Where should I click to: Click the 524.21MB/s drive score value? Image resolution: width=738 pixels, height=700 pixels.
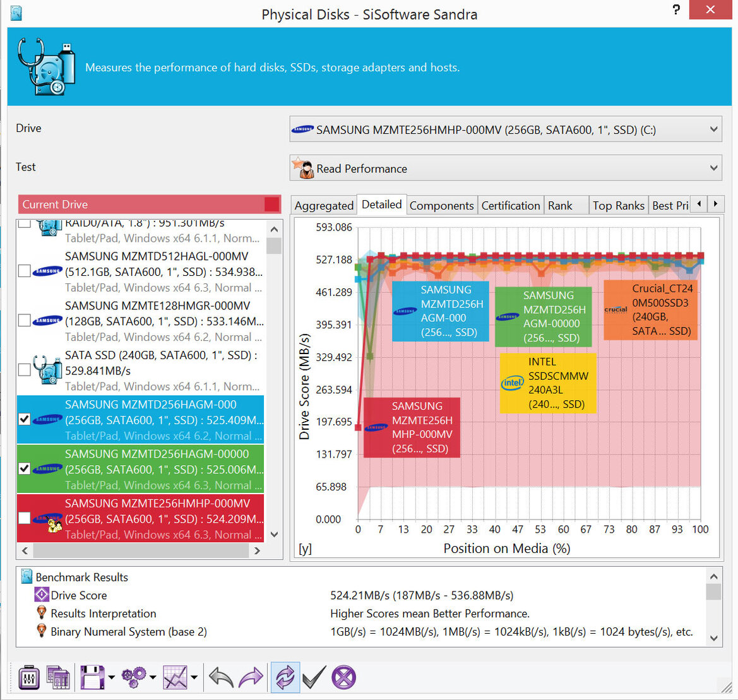pyautogui.click(x=422, y=595)
